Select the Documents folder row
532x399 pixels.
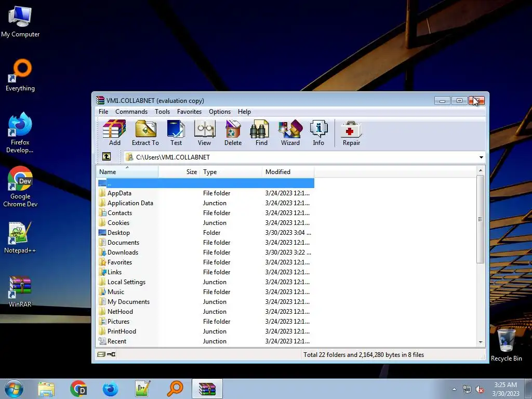click(x=206, y=242)
